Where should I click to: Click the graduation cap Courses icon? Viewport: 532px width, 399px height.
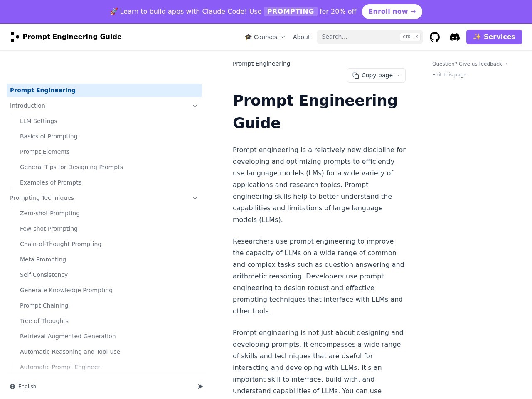click(249, 37)
